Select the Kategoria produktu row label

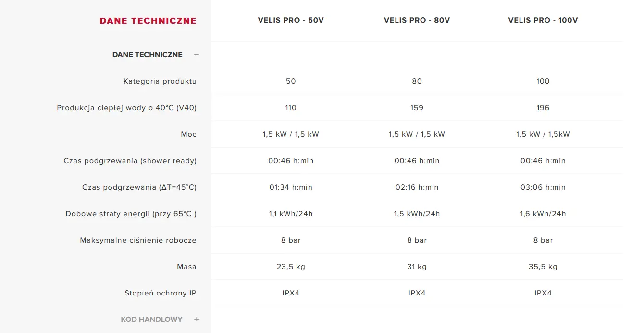click(160, 81)
